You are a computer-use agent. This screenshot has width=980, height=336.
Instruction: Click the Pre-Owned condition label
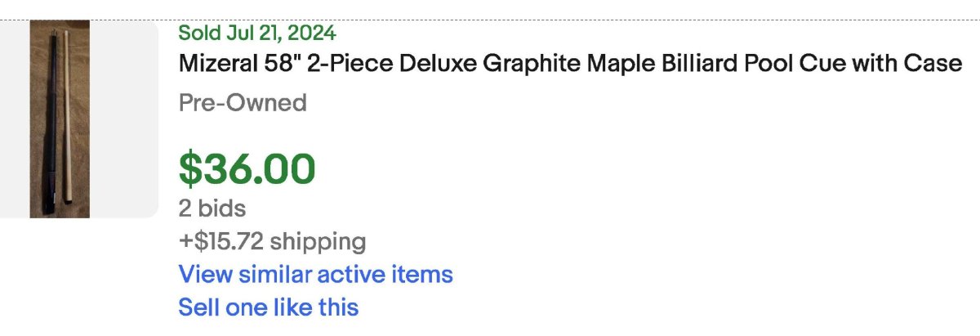[243, 103]
